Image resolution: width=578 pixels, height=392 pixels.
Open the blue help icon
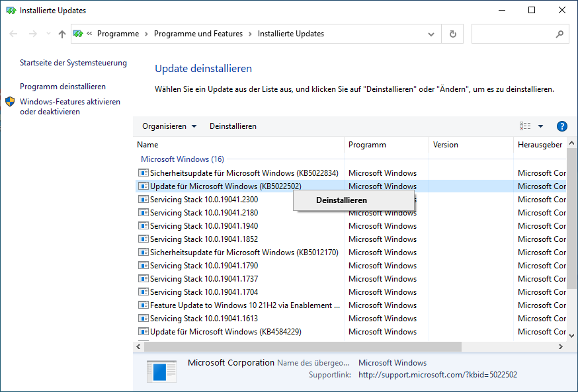(561, 126)
